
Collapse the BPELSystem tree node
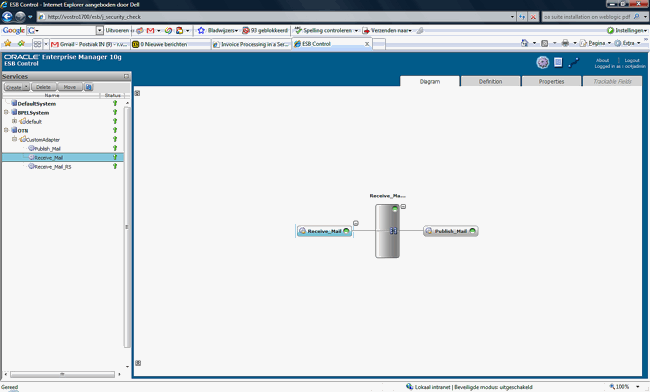(6, 112)
